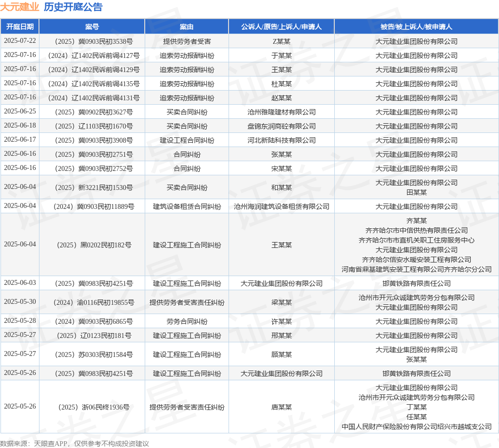Select case number (2024)辽1402民诉前调4135号
This screenshot has width=499, height=448.
(92, 84)
